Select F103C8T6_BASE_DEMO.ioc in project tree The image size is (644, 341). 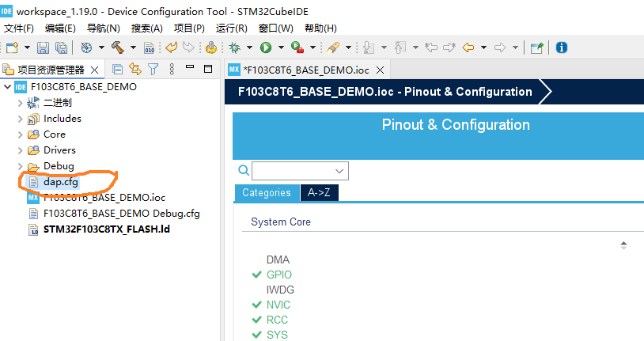(104, 198)
